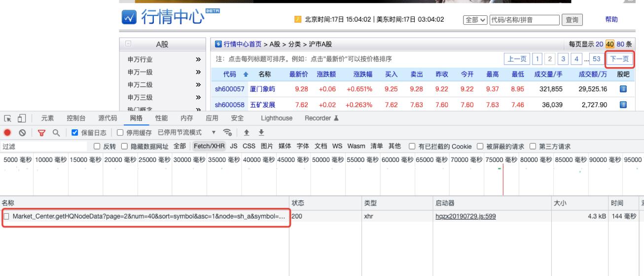Check the 反转 filter checkbox
644x276 pixels.
click(x=97, y=146)
